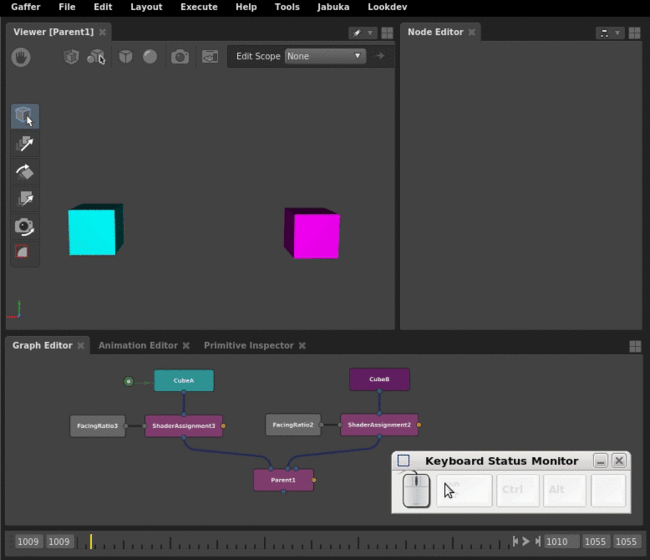The height and width of the screenshot is (560, 650).
Task: Select the CubeA node
Action: click(184, 381)
